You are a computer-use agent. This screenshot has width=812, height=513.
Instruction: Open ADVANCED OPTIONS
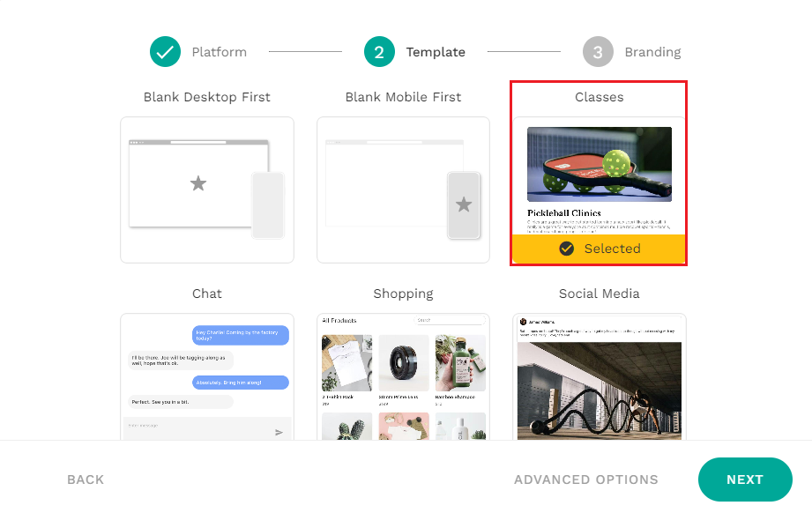(586, 480)
